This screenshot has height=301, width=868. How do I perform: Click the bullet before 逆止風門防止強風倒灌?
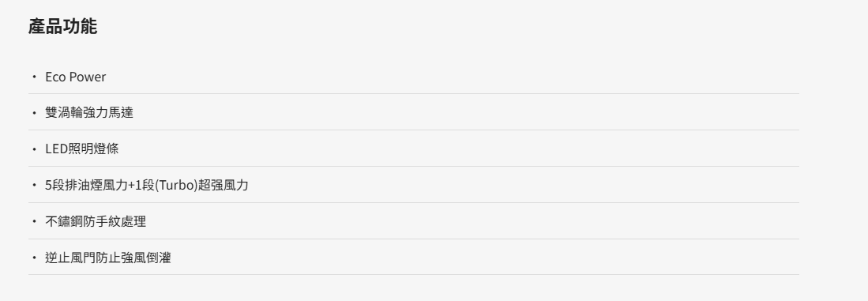click(x=34, y=258)
